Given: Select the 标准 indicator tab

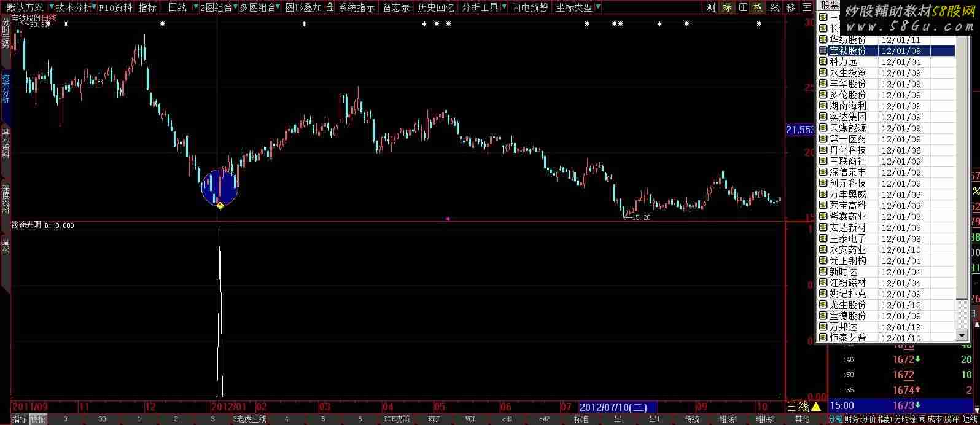Looking at the screenshot, I should pyautogui.click(x=581, y=419).
